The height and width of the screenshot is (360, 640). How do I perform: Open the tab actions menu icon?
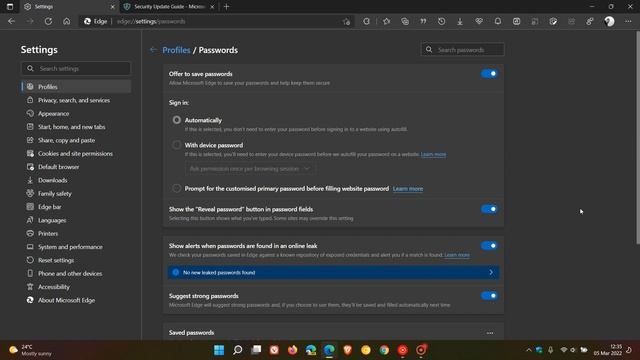click(10, 7)
